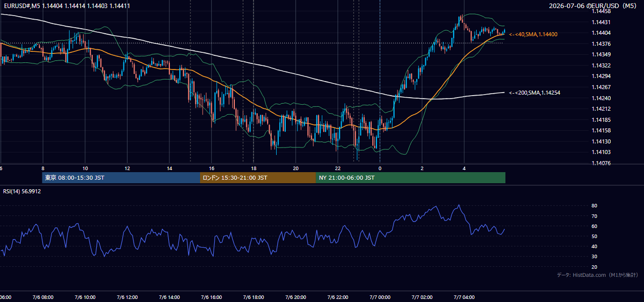644x302 pixels.
Task: Click price scale value 1.14294
Action: pos(601,76)
